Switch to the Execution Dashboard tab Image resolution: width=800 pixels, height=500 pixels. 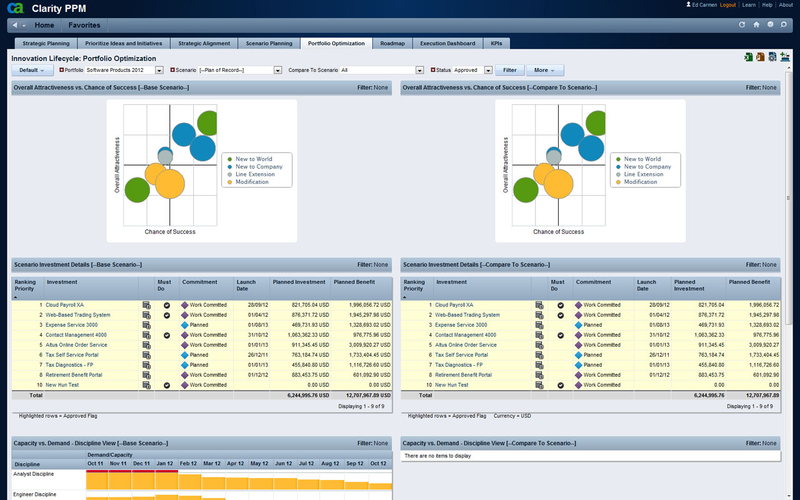[x=447, y=43]
